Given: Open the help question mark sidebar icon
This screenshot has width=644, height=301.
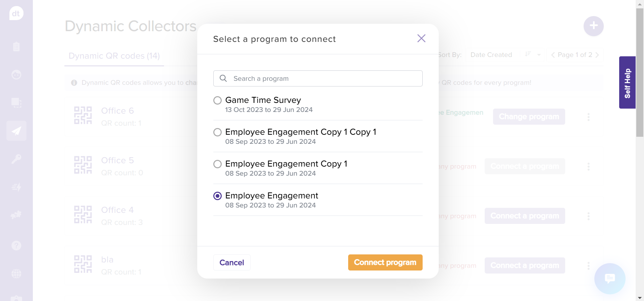Looking at the screenshot, I should (16, 246).
